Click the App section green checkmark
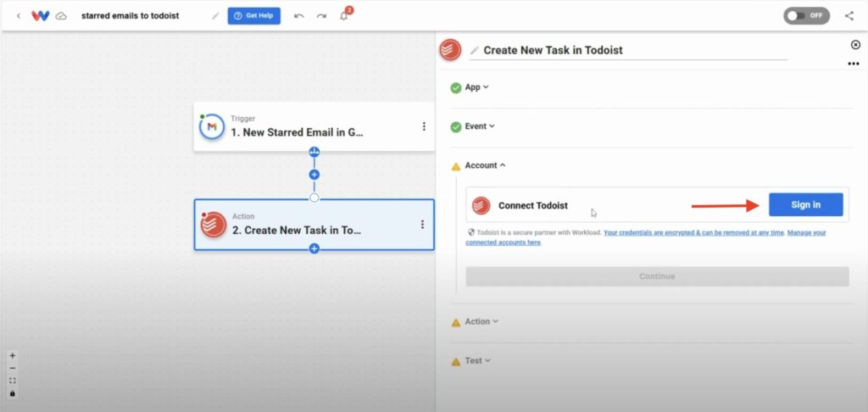 [x=455, y=87]
